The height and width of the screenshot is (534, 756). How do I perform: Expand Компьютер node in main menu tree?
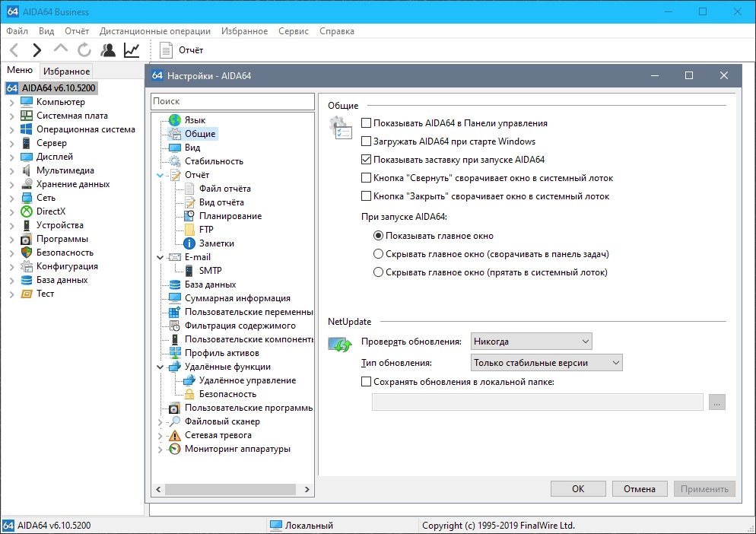pyautogui.click(x=12, y=102)
